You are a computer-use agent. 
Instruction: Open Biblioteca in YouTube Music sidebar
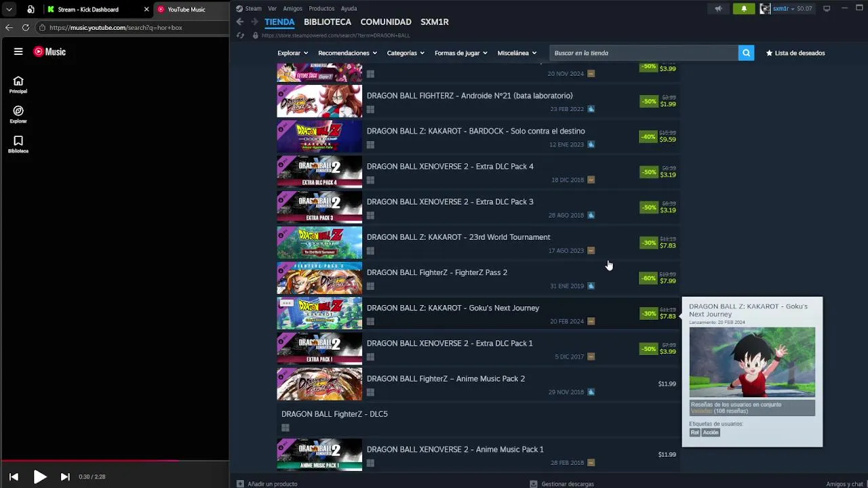(x=18, y=144)
